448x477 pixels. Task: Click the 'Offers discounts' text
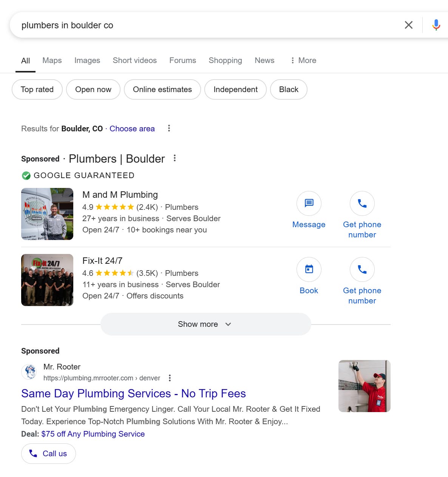[x=155, y=296]
